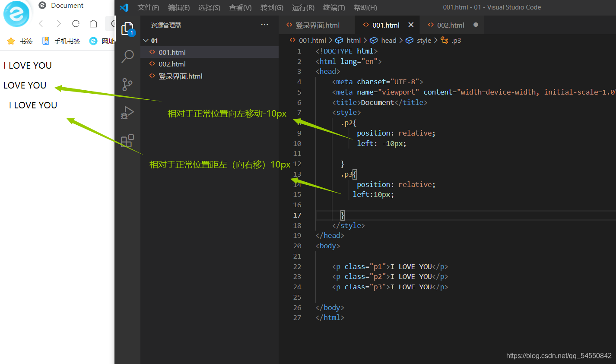The width and height of the screenshot is (616, 364).
Task: Click the .p2{ selector line
Action: pos(349,123)
